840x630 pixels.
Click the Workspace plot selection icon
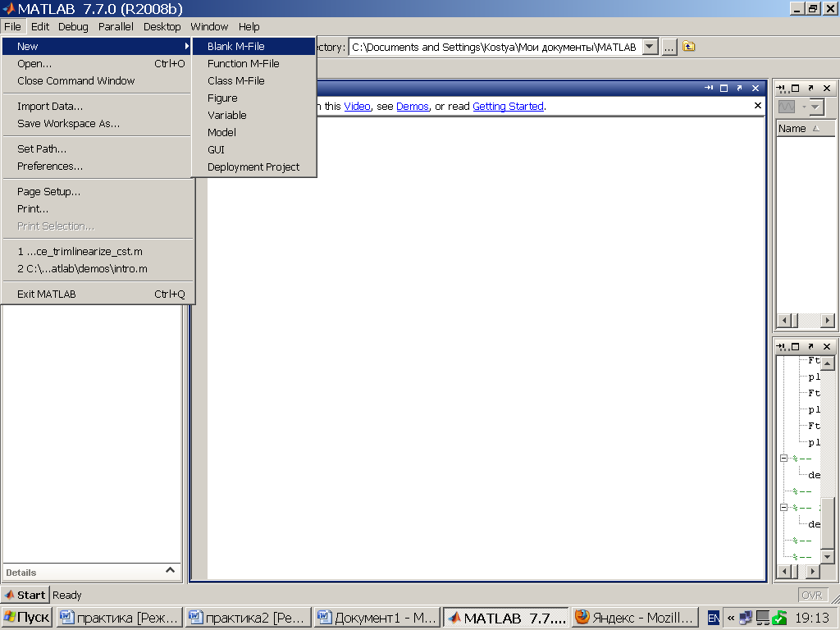tap(787, 107)
